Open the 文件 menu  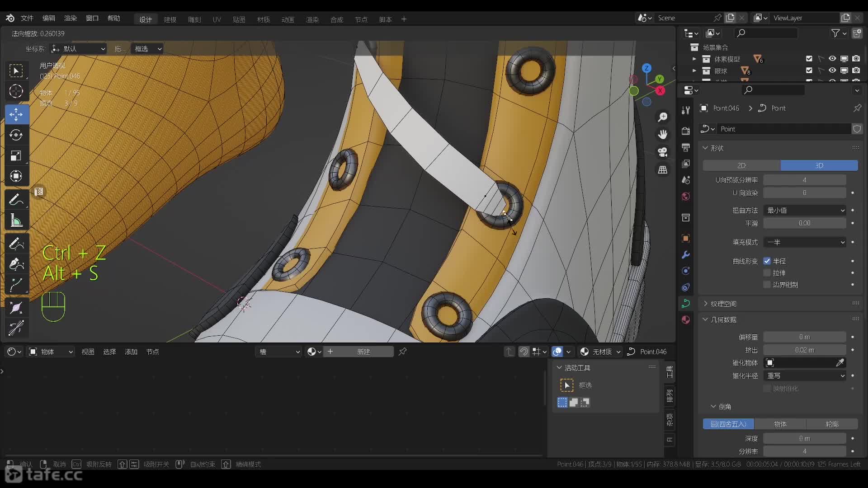(27, 18)
